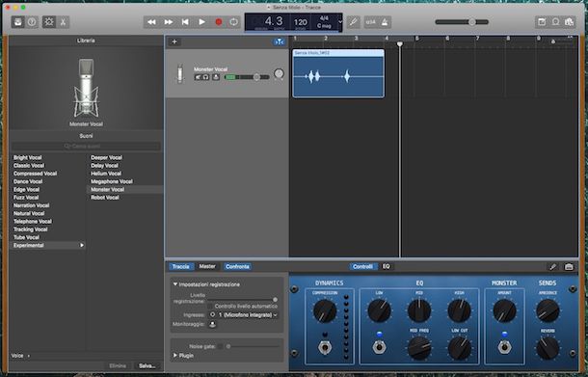Flip the EQ on/off toggle switch
This screenshot has height=377, width=588.
click(380, 347)
